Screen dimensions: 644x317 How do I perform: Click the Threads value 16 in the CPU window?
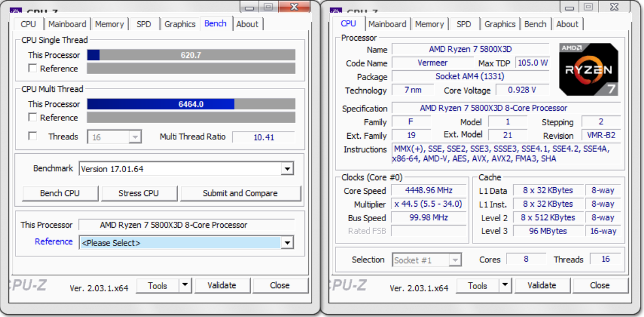tap(606, 259)
